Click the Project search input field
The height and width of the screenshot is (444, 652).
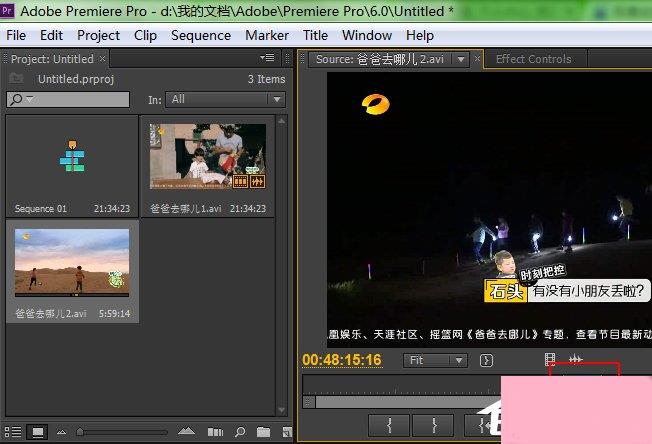[68, 100]
